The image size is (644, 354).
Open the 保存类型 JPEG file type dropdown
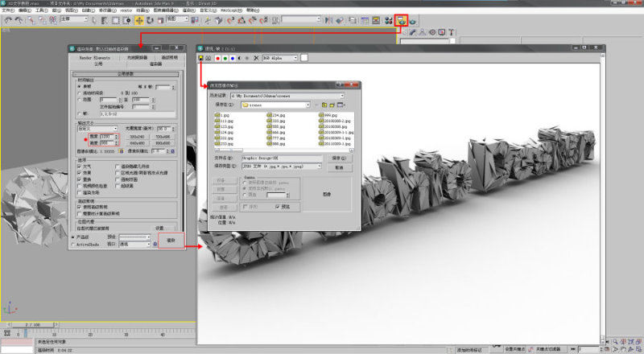(x=281, y=167)
